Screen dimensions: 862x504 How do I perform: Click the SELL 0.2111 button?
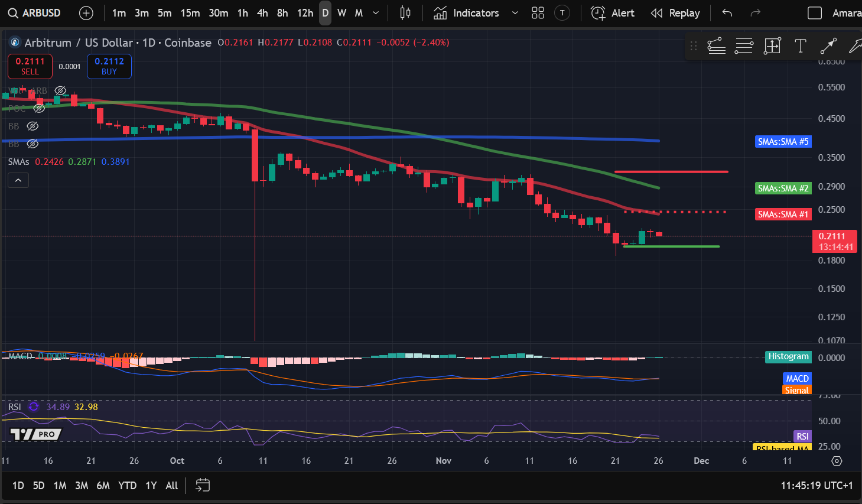pyautogui.click(x=30, y=66)
